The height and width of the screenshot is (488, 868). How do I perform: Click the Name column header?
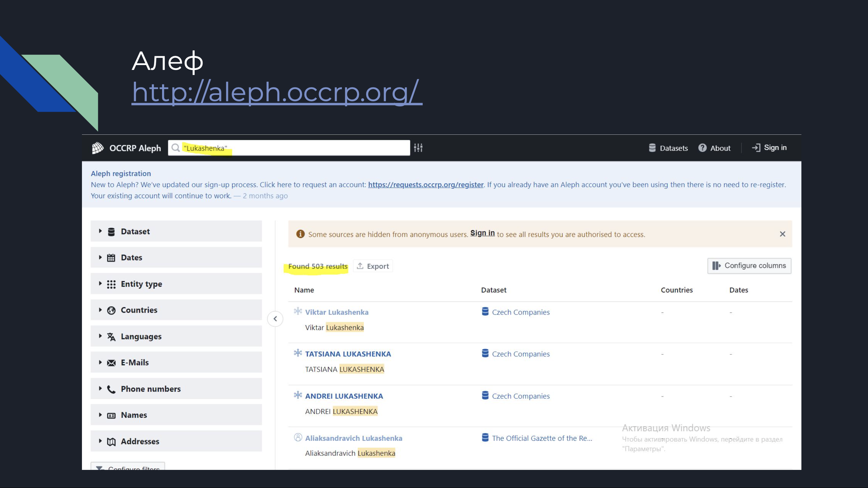(304, 290)
